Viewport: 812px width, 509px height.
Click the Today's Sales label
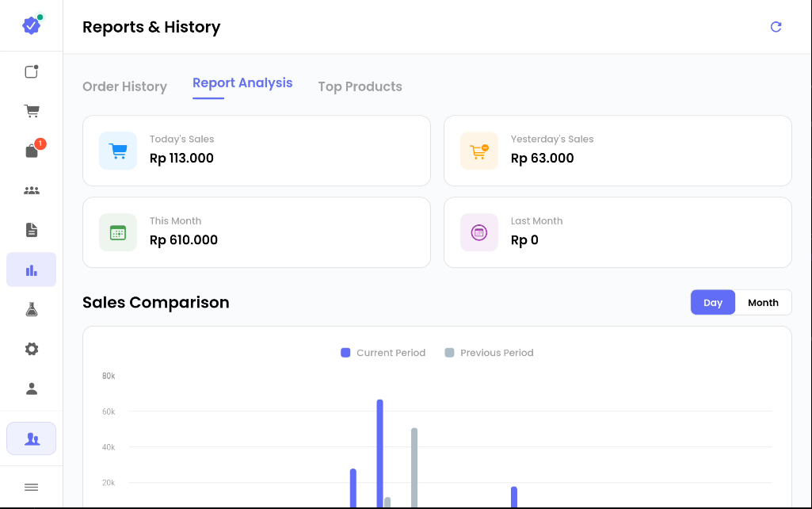(x=181, y=139)
